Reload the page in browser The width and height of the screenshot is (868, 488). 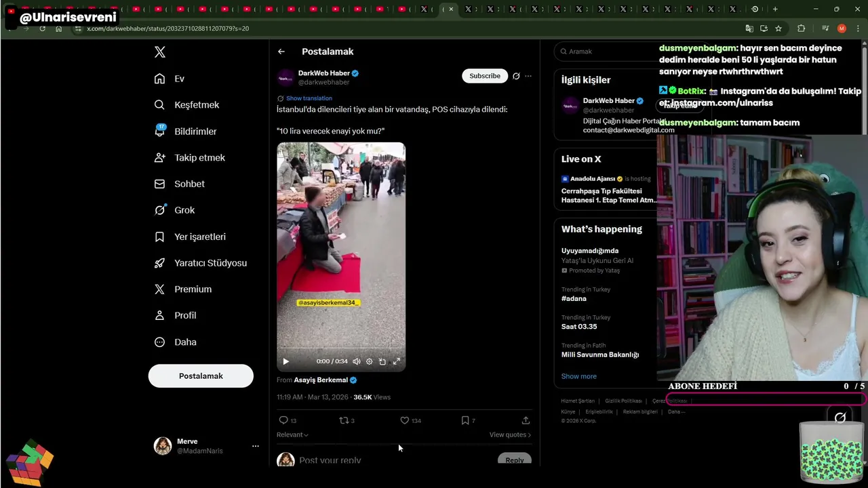(x=43, y=28)
